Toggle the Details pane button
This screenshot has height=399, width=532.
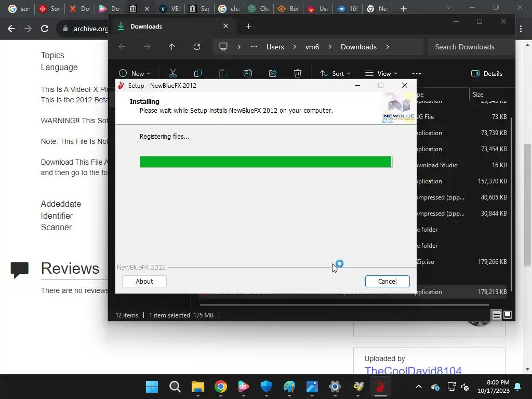[486, 73]
